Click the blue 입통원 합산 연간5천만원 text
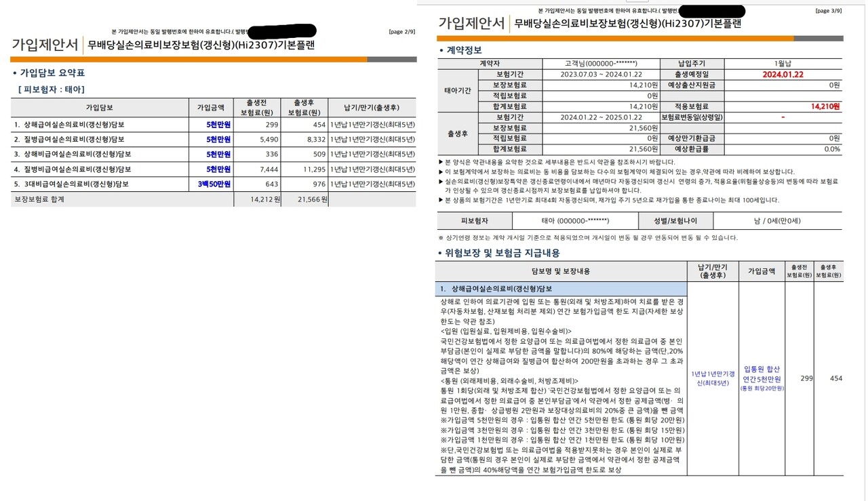This screenshot has height=501, width=868. coord(762,374)
